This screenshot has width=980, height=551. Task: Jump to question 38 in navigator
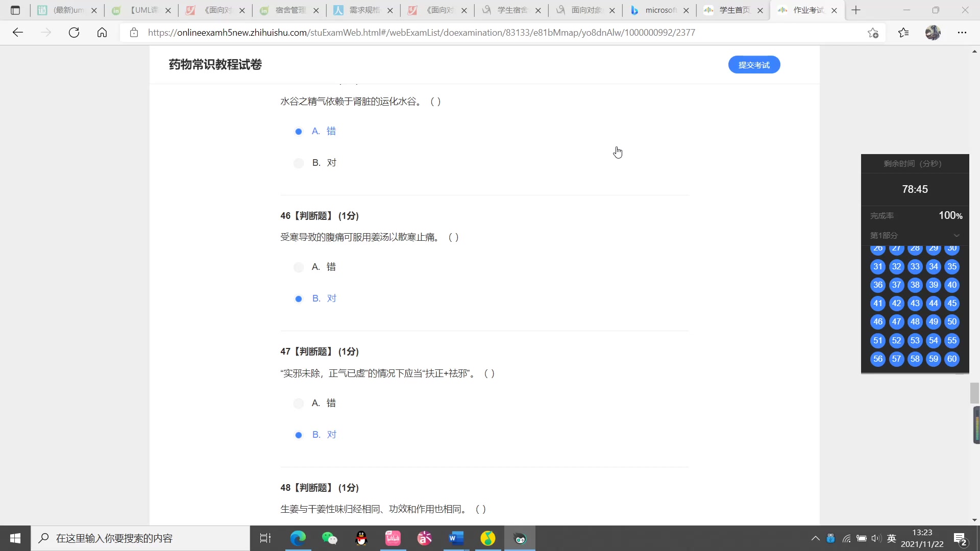[x=915, y=285]
